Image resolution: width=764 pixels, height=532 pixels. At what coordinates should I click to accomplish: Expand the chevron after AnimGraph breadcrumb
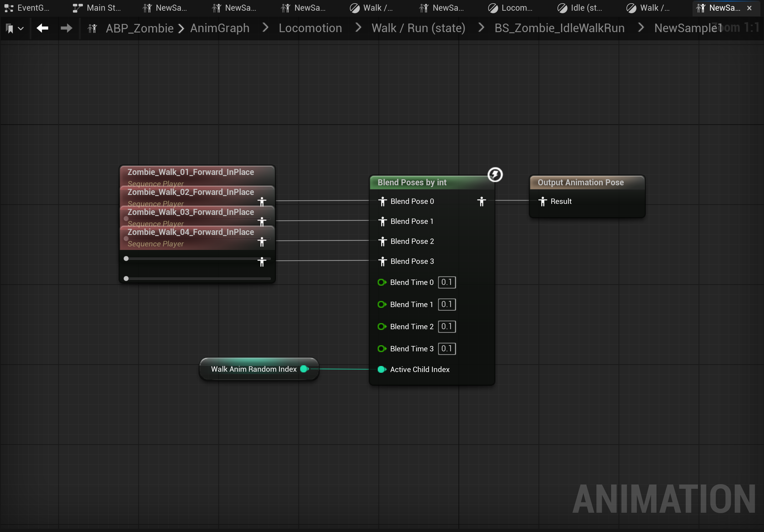(x=265, y=27)
